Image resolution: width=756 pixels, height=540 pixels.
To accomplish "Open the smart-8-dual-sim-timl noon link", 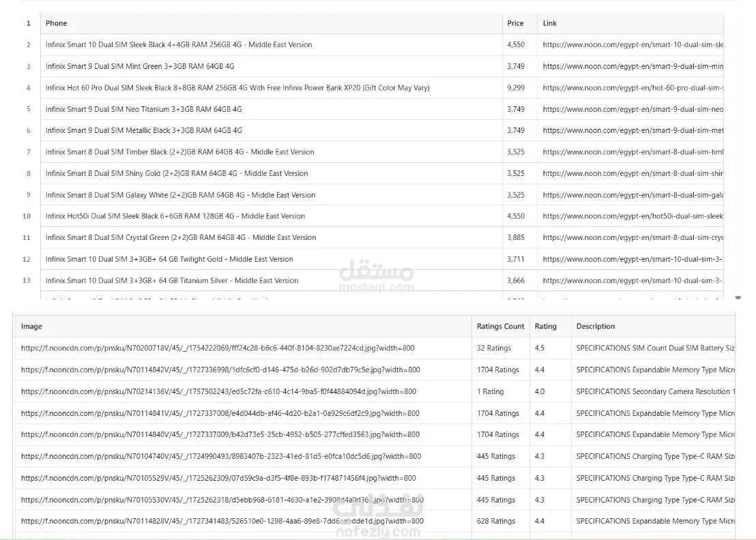I will (633, 152).
